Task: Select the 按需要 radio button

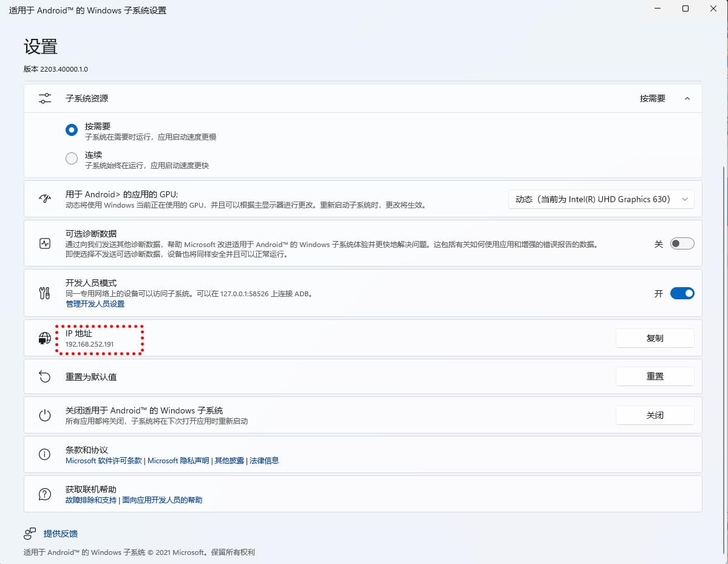Action: click(72, 130)
